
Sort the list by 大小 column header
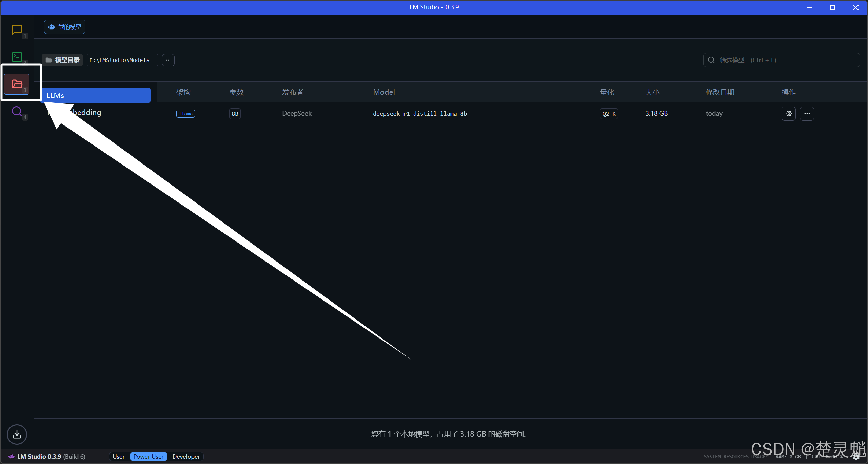(652, 92)
